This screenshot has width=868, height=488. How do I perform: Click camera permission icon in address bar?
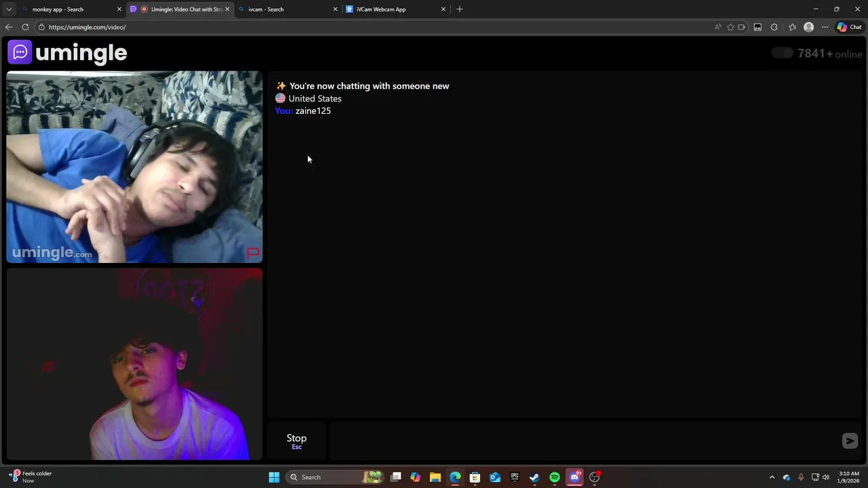coord(742,27)
